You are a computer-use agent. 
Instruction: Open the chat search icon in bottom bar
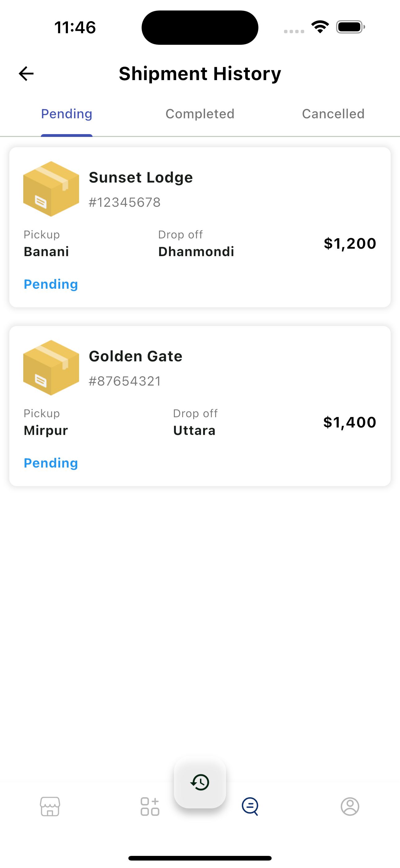250,806
